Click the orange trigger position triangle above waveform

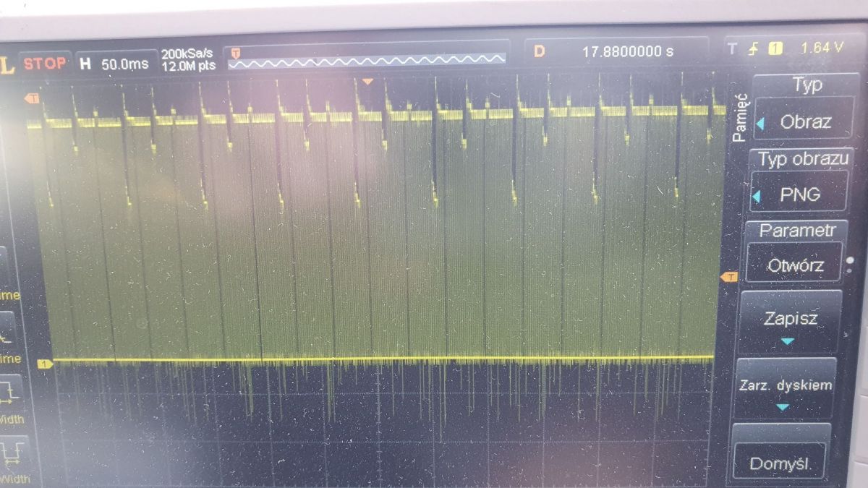tap(367, 82)
